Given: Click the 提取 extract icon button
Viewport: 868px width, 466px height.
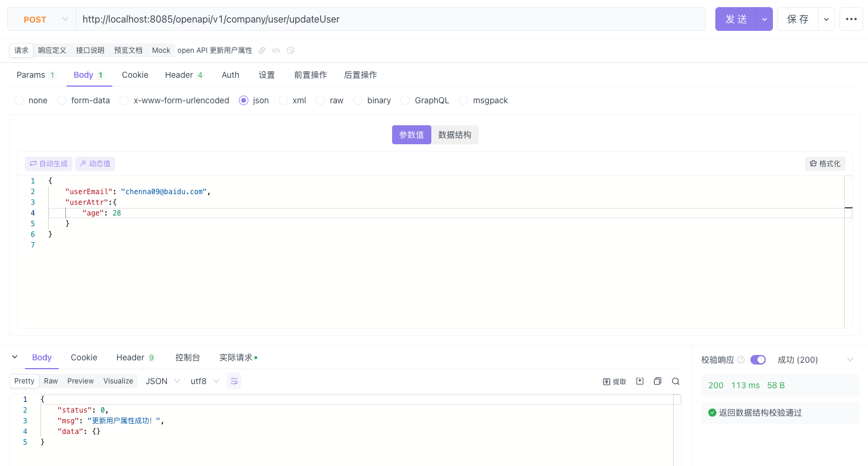Looking at the screenshot, I should click(615, 381).
